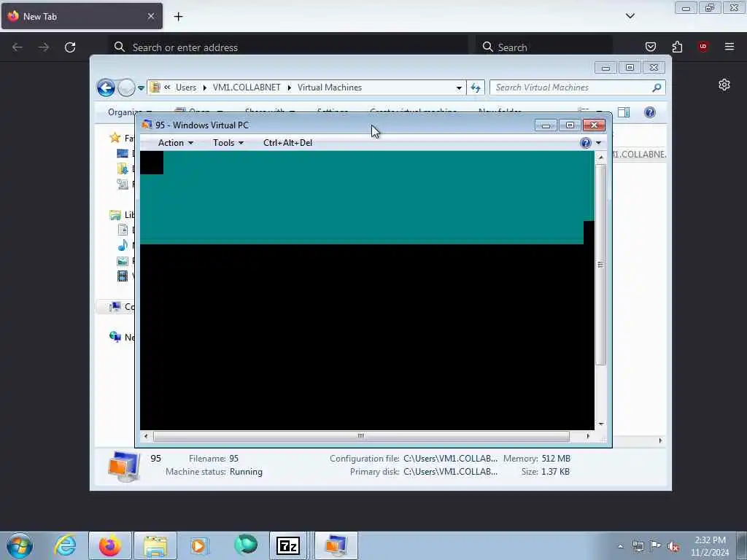
Task: Click the Explorer search magnifier icon
Action: click(x=657, y=87)
